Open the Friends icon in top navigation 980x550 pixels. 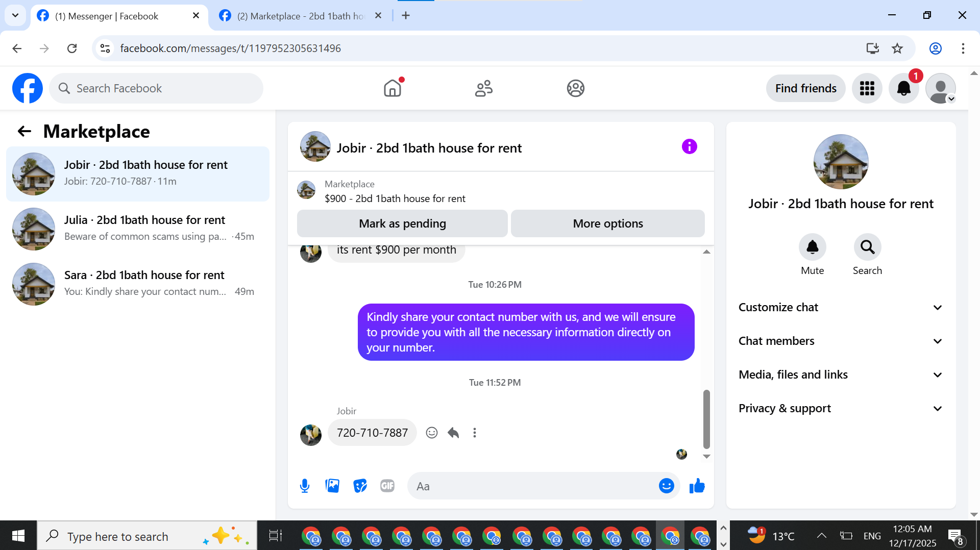[484, 88]
